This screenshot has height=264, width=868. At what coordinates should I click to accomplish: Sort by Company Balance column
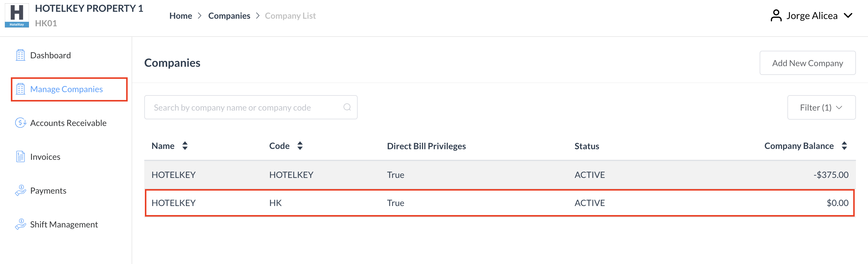point(844,146)
